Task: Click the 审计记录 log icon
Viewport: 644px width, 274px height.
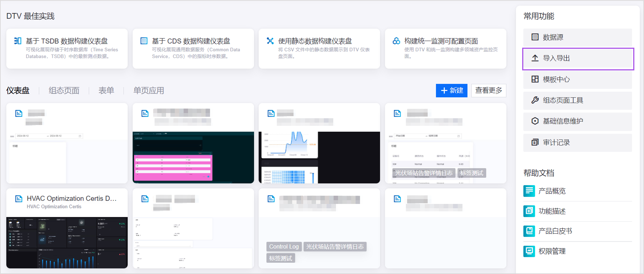Action: click(535, 142)
